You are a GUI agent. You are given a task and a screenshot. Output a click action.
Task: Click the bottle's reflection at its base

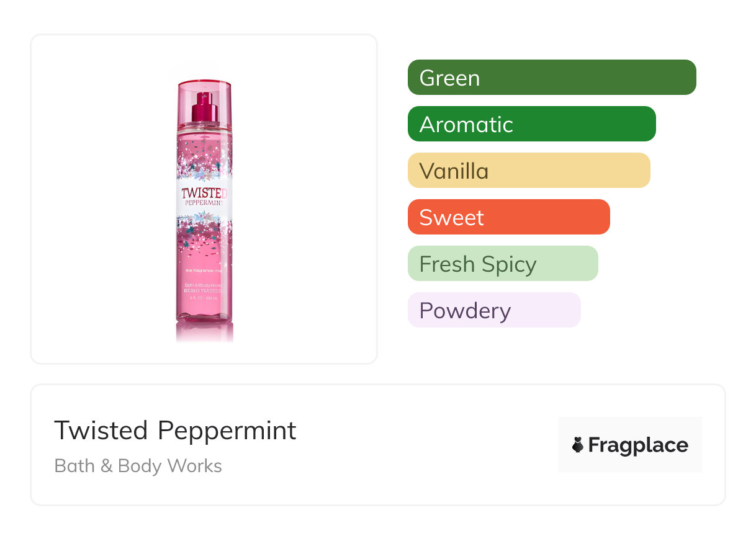[204, 333]
